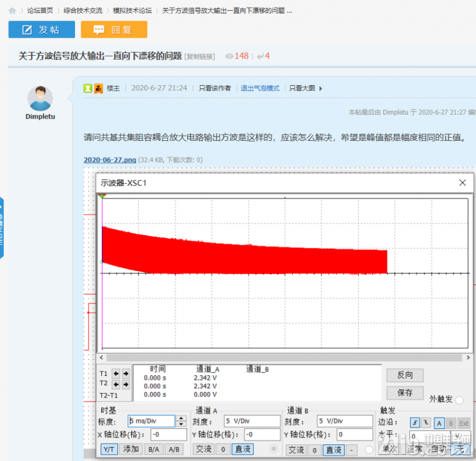Image resolution: width=476 pixels, height=461 pixels.
Task: Filter by 只看该作者
Action: [215, 88]
